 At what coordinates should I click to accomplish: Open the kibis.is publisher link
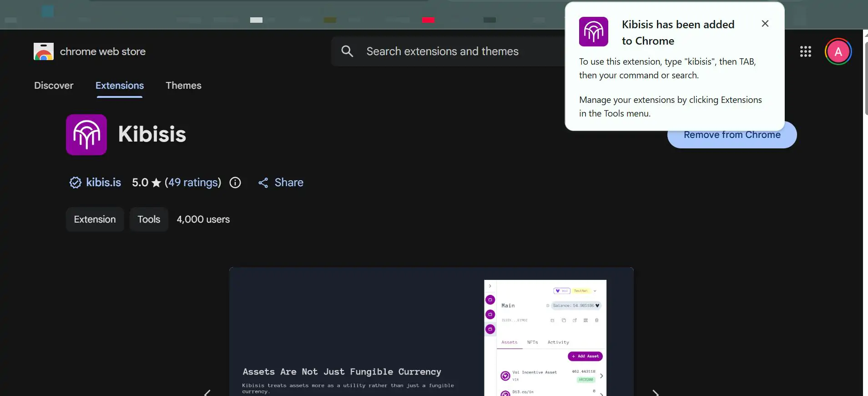coord(103,183)
